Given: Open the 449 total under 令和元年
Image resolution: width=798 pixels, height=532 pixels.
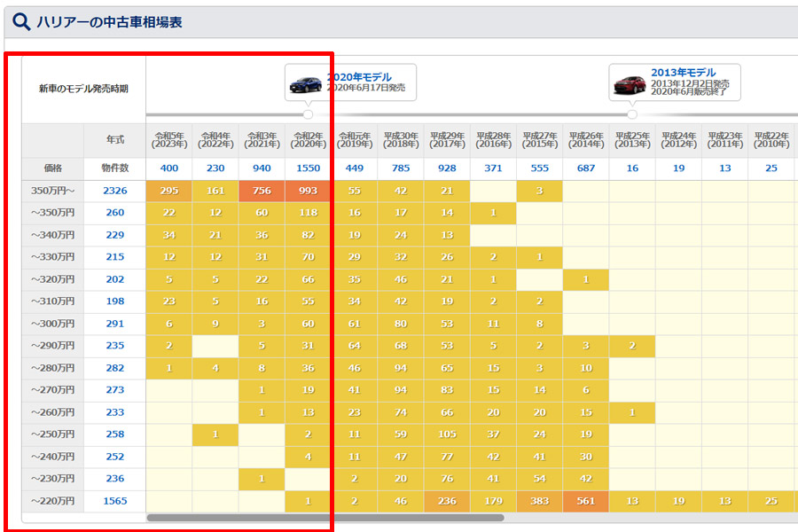Looking at the screenshot, I should 355,168.
